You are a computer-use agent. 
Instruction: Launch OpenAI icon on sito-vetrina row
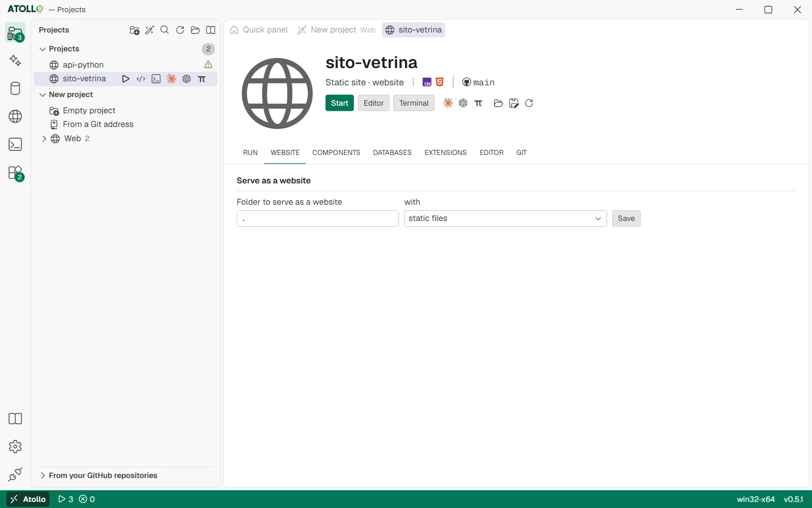tap(187, 79)
